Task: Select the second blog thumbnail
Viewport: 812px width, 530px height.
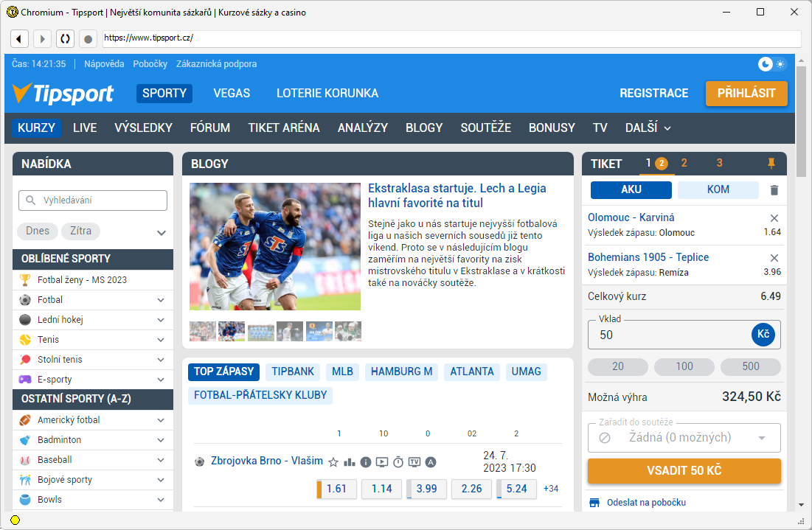Action: point(232,331)
